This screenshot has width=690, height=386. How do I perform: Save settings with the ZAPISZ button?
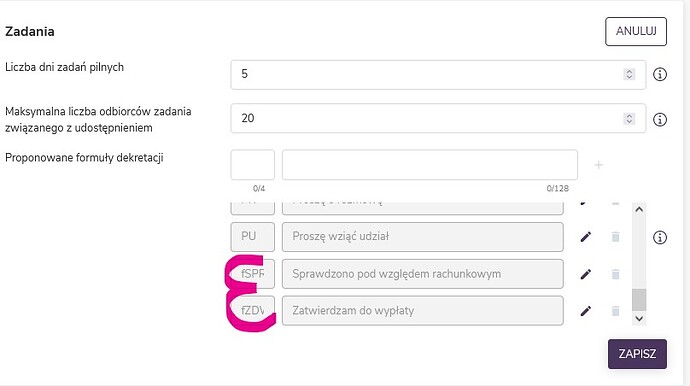coord(637,354)
